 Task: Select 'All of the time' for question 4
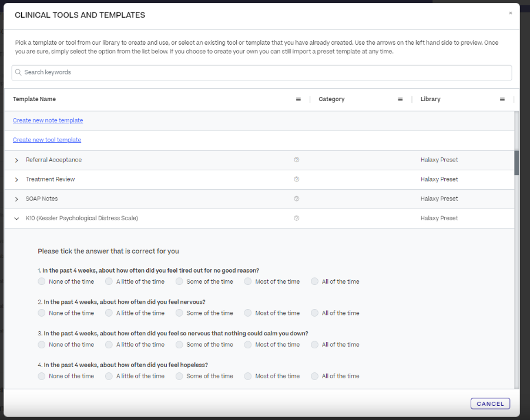[314, 376]
